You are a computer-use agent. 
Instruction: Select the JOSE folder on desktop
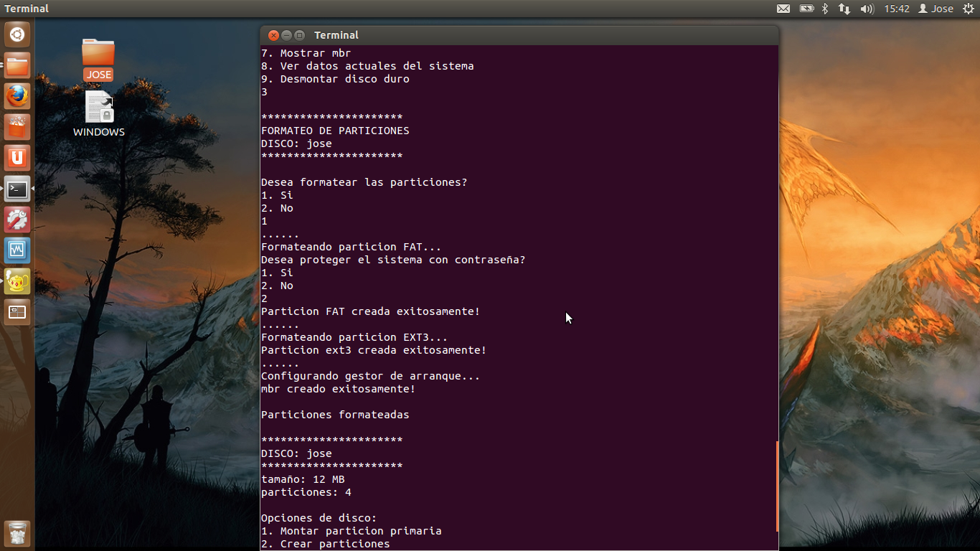click(98, 59)
